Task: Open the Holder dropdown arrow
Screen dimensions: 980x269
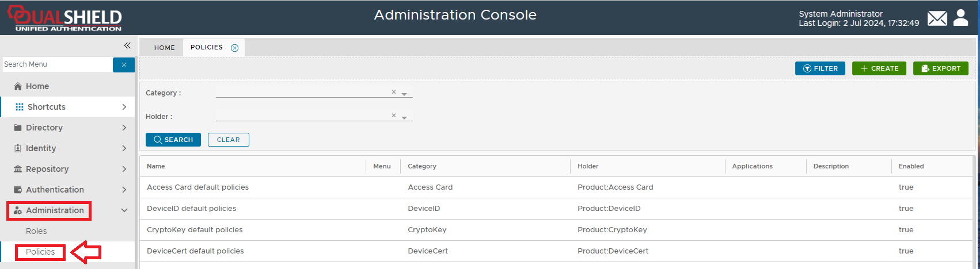Action: [404, 118]
